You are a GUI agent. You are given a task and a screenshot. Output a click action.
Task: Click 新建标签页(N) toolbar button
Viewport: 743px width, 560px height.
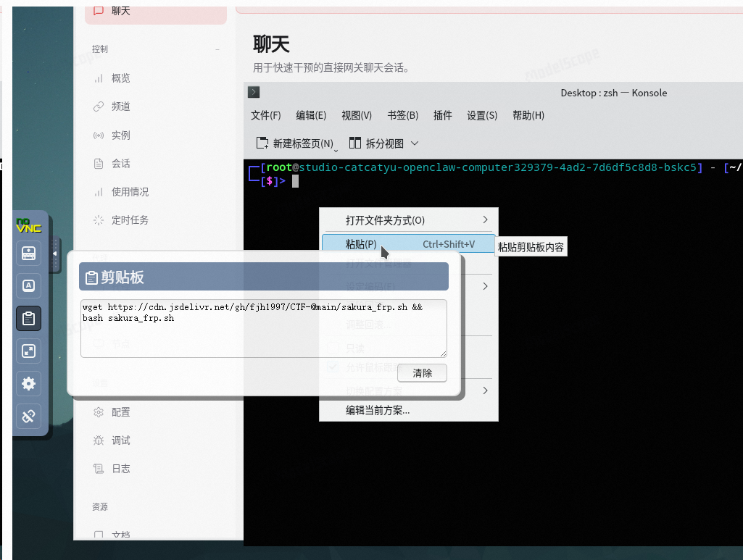click(x=296, y=143)
